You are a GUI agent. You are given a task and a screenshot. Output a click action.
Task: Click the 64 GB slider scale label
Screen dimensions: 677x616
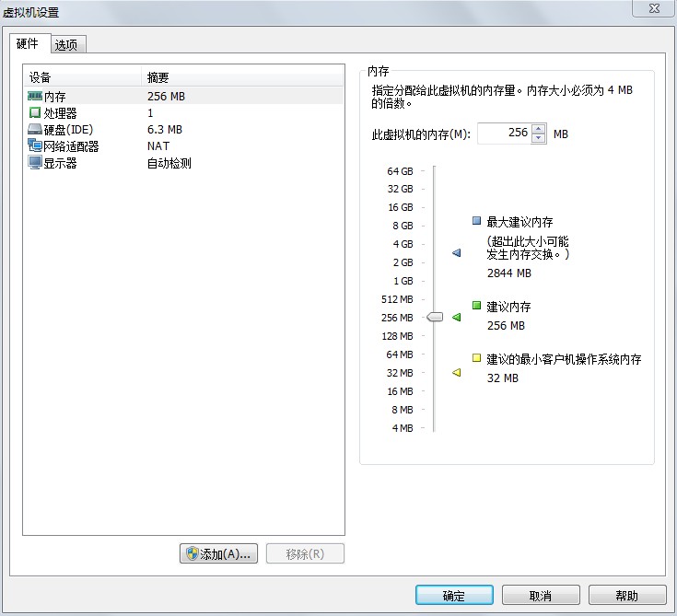pyautogui.click(x=401, y=171)
